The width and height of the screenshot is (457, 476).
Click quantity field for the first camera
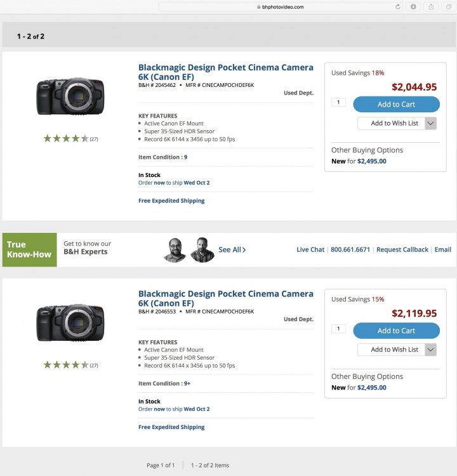[338, 102]
